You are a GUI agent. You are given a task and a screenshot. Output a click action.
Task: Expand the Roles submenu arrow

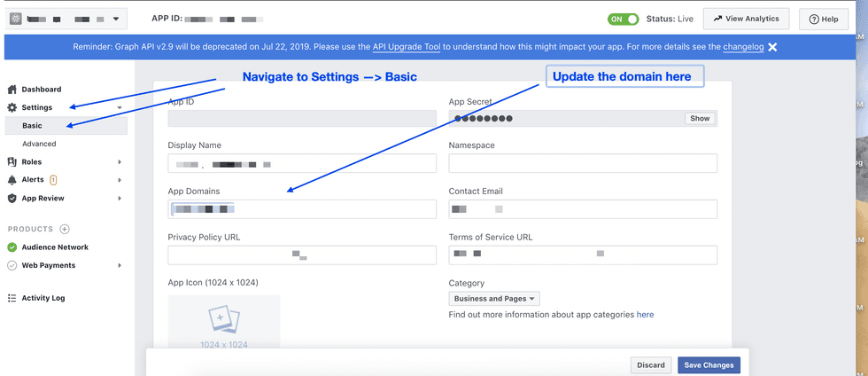(x=119, y=162)
